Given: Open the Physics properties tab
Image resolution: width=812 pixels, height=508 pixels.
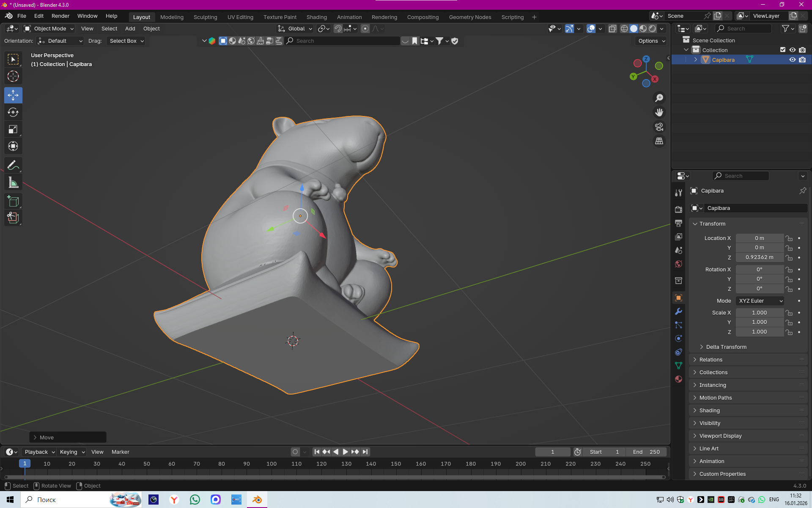Looking at the screenshot, I should [x=679, y=339].
